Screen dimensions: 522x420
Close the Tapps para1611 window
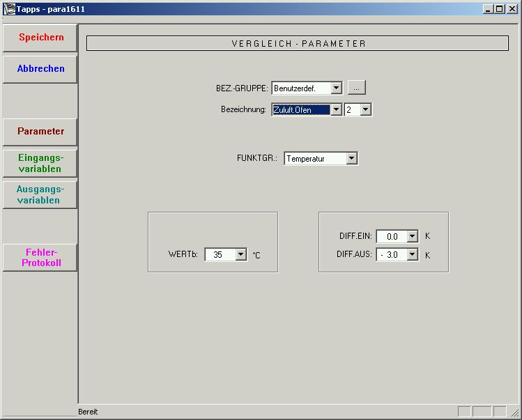point(512,8)
